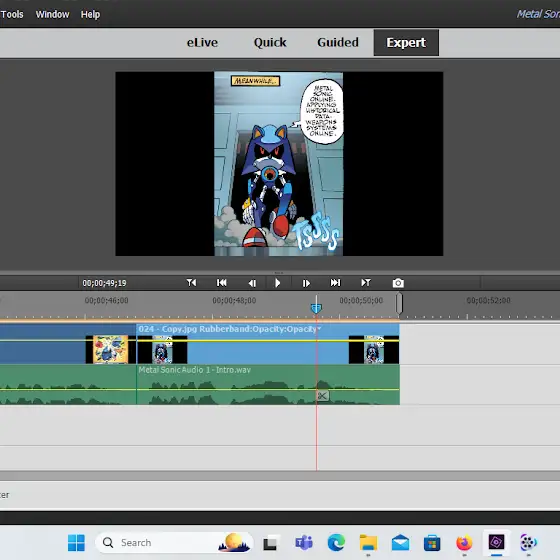The image size is (560, 560).
Task: Click the 00;00;52;00 ruler mark
Action: [x=488, y=301]
